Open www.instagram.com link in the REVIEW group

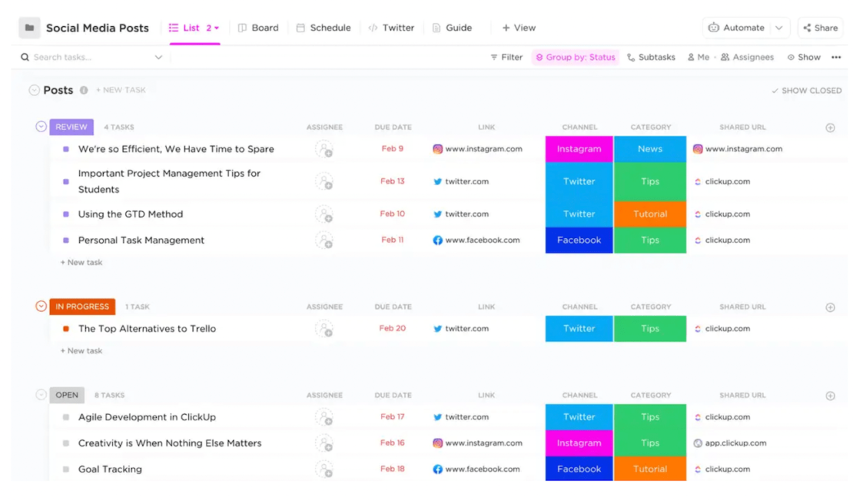pos(483,149)
